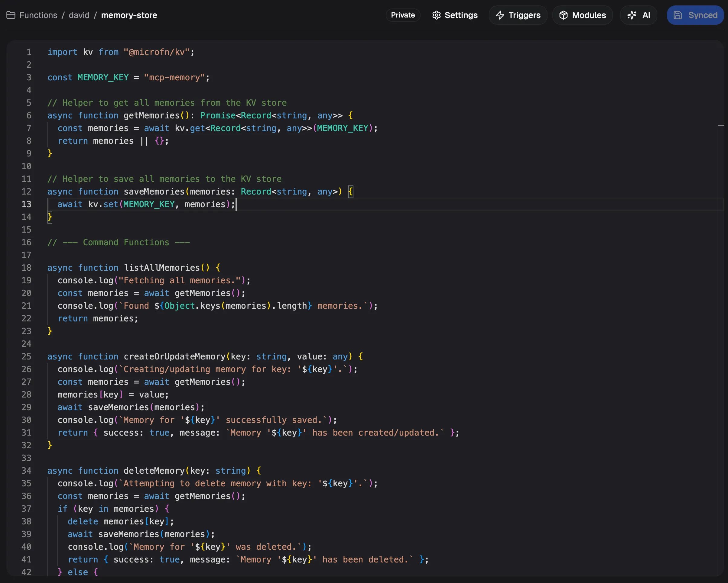Click deleteMemory function name on line 34
This screenshot has width=728, height=583.
(x=154, y=470)
